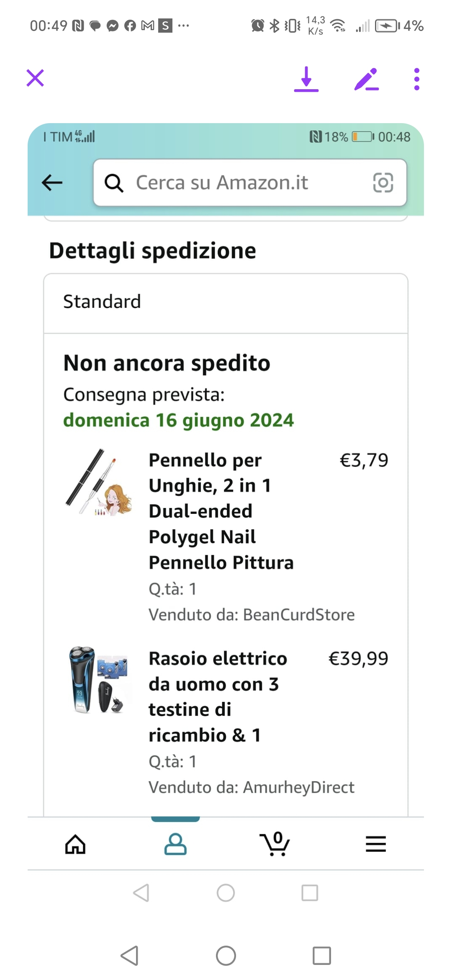Open the Amazon home tab

pyautogui.click(x=75, y=844)
